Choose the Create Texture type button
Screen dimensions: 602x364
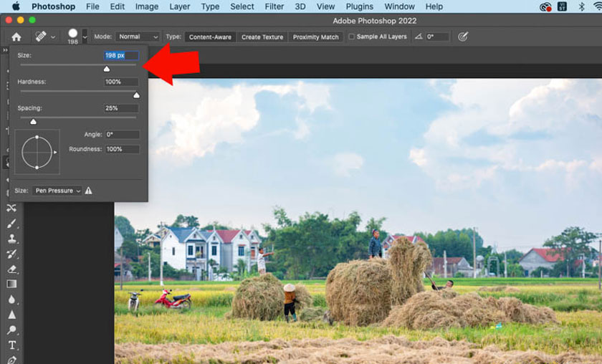tap(262, 37)
